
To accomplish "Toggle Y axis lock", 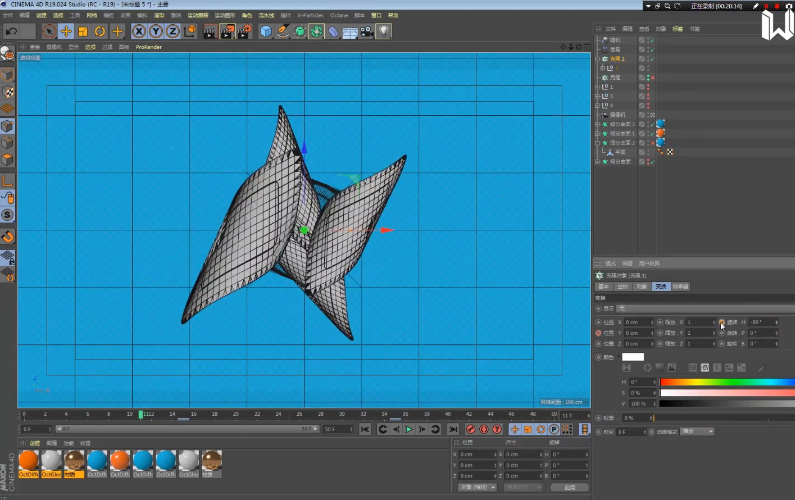I will [x=156, y=31].
